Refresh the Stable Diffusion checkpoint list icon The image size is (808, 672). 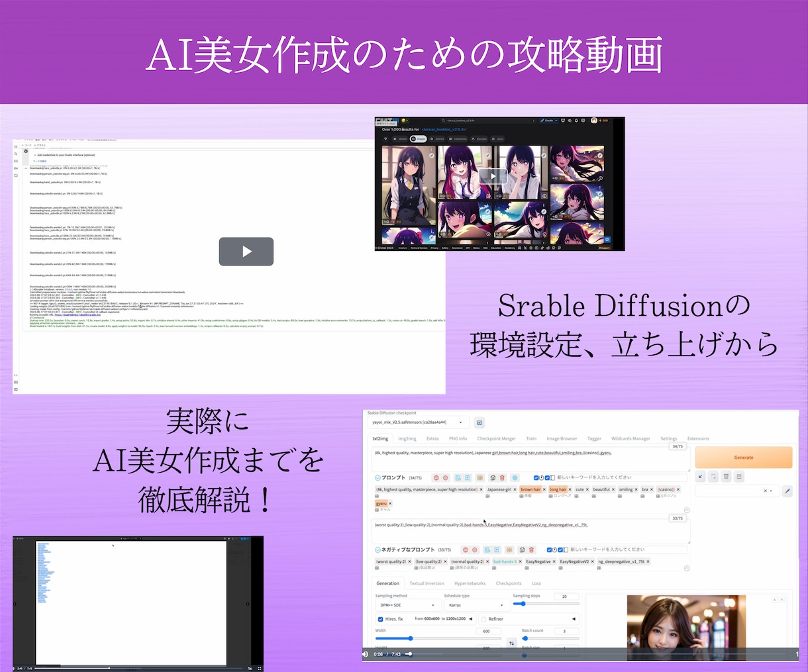[x=480, y=422]
